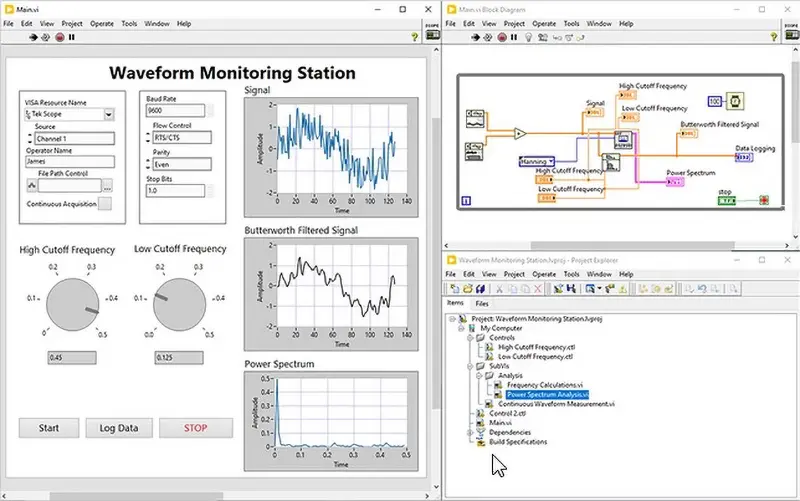The image size is (800, 501).
Task: Enable the Continuous Acquisition checkbox
Action: click(x=105, y=204)
